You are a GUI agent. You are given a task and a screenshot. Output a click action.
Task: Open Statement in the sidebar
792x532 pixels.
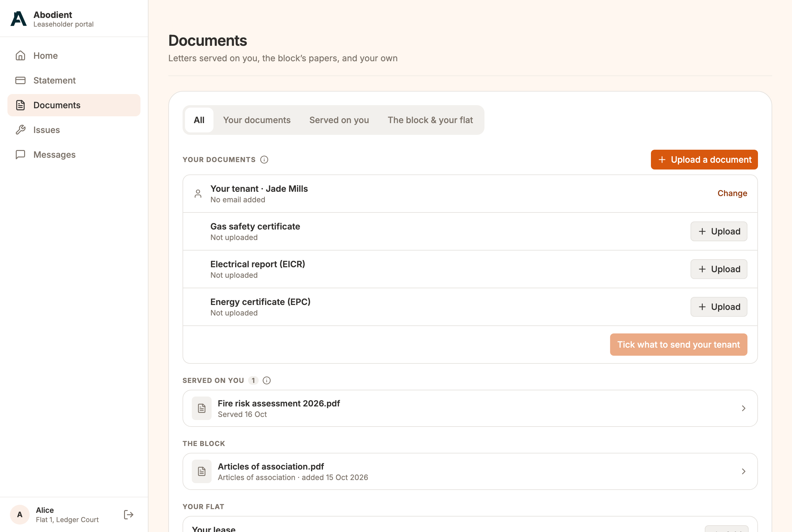[74, 80]
